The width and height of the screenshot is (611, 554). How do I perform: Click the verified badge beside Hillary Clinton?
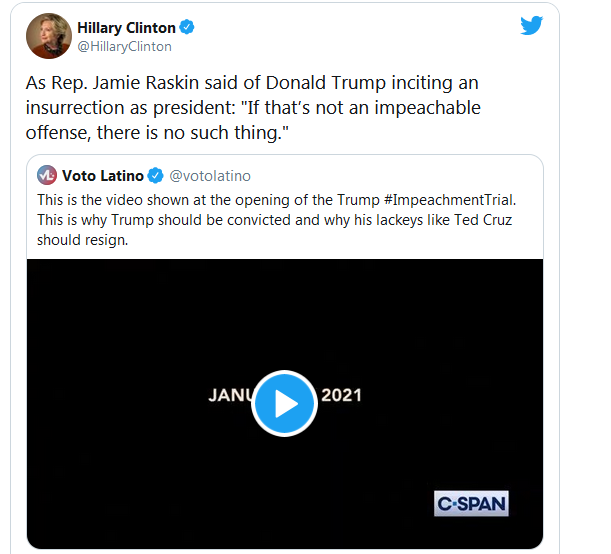coord(186,28)
